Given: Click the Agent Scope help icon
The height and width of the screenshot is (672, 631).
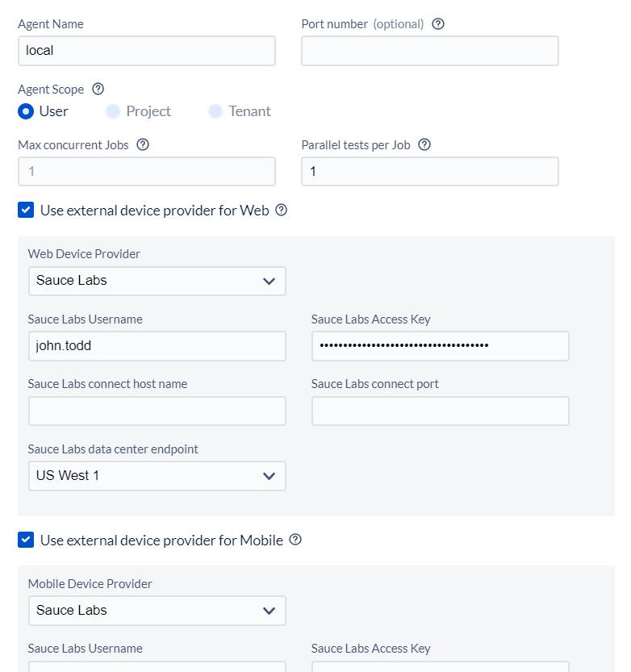Looking at the screenshot, I should 98,89.
